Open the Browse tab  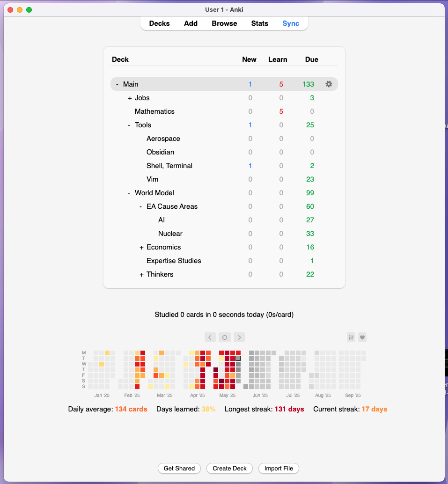[x=224, y=23]
